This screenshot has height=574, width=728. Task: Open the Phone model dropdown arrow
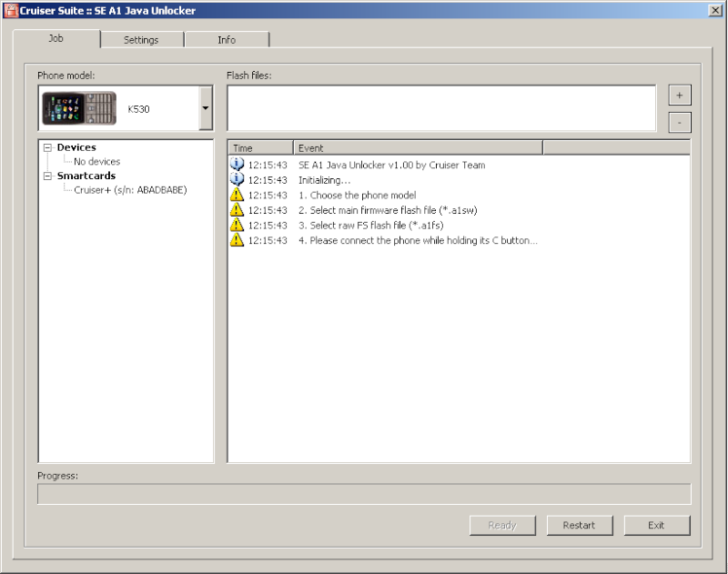click(x=206, y=108)
